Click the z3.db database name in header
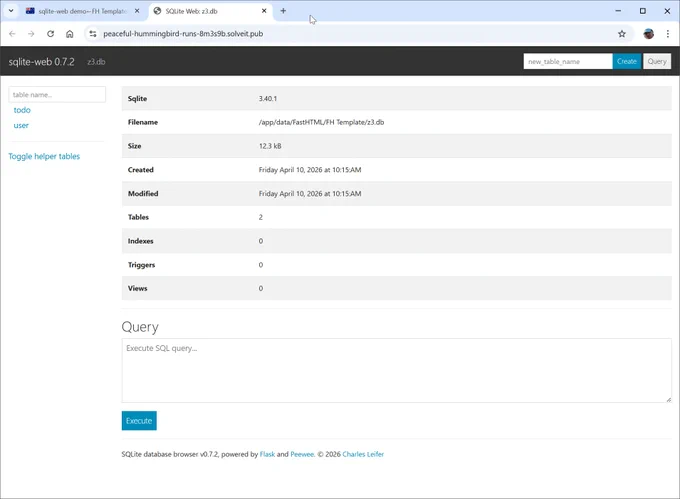Viewport: 680px width, 499px height. coord(96,62)
